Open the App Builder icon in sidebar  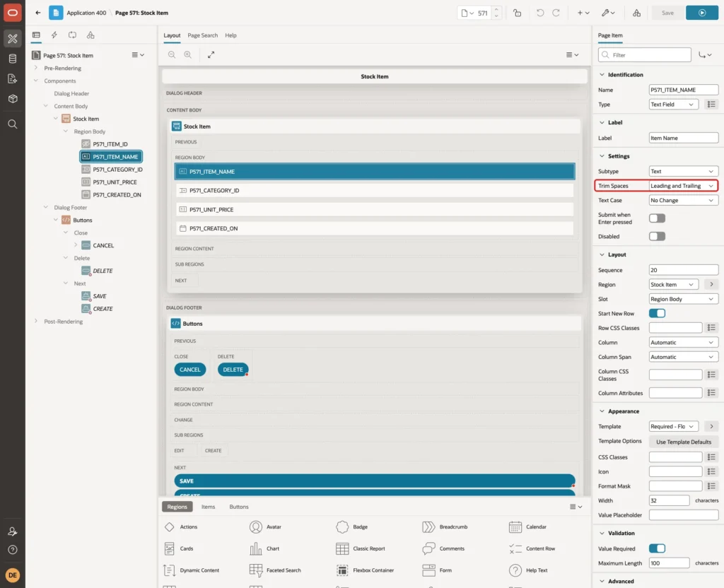point(13,39)
